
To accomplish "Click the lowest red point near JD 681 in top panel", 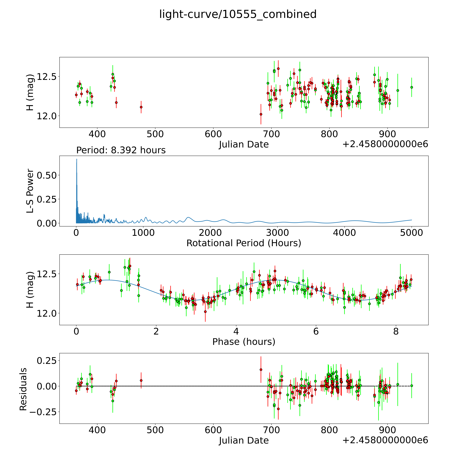I will coord(261,114).
